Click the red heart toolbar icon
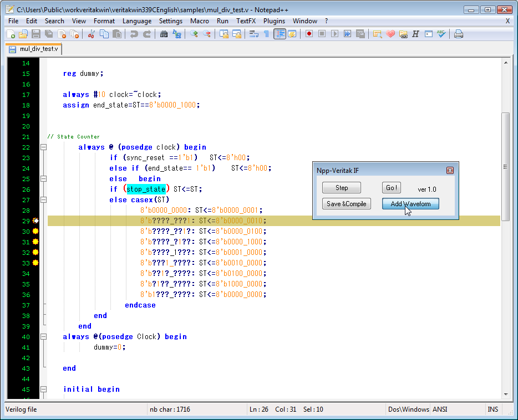Image resolution: width=518 pixels, height=420 pixels. coord(390,34)
